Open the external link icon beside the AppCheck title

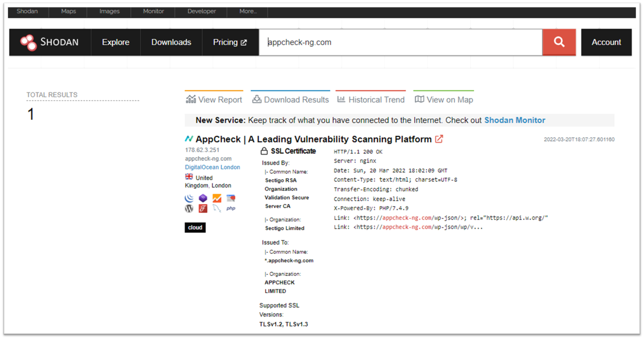(439, 139)
